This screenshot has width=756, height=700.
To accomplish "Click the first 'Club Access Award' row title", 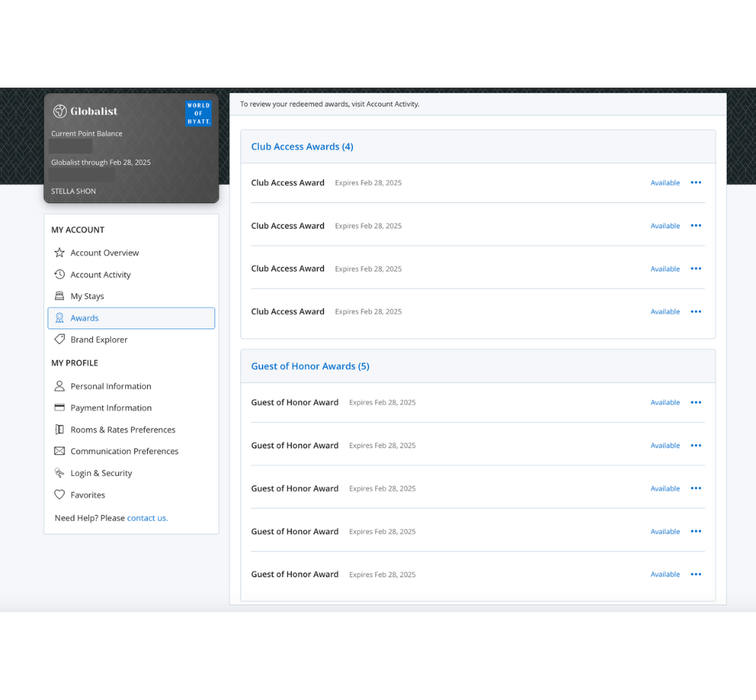I will click(288, 183).
